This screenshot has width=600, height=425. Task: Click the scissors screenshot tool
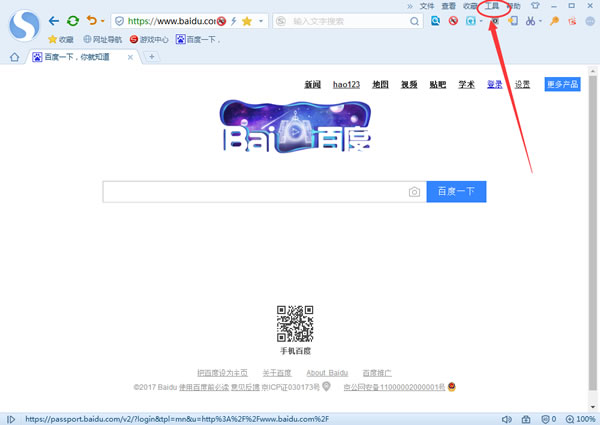(530, 21)
